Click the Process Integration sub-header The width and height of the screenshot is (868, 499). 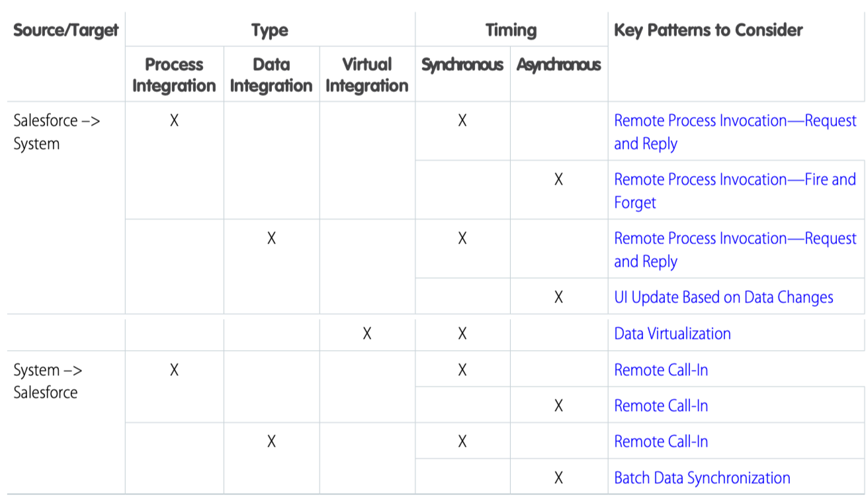174,75
